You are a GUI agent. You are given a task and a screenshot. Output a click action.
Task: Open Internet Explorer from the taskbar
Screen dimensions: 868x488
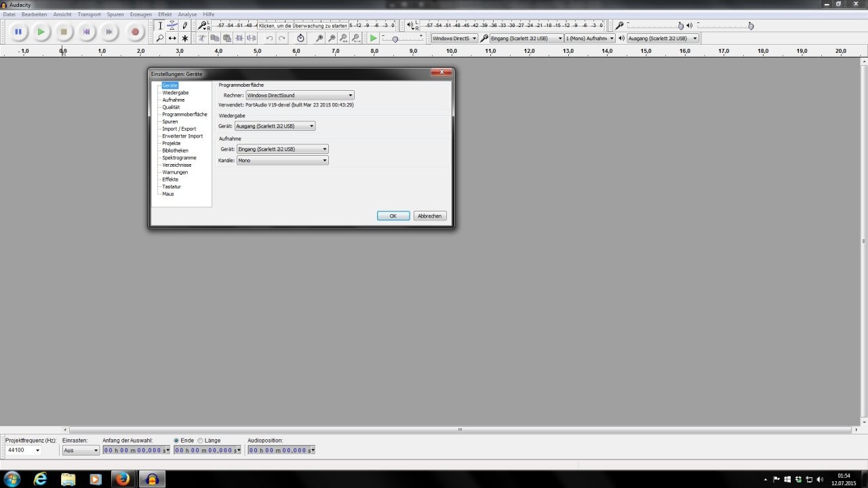41,479
